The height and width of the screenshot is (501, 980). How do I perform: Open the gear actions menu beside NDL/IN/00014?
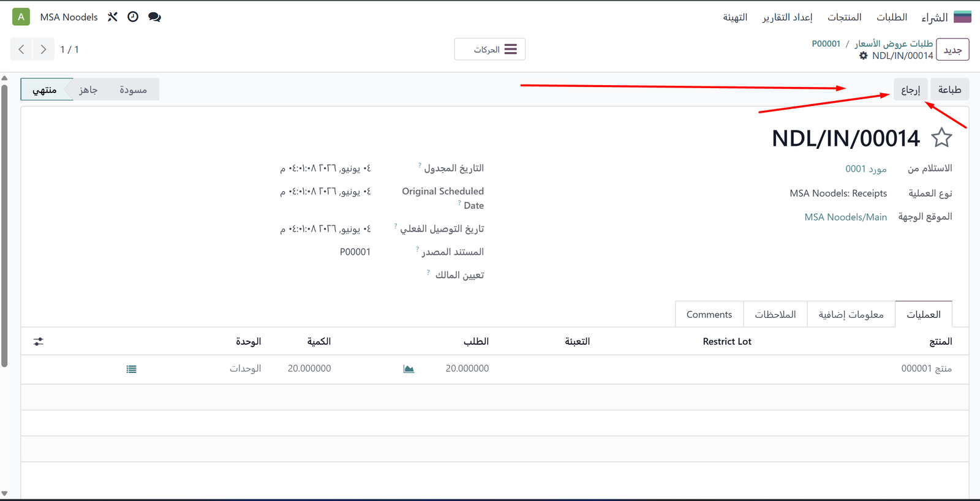point(864,56)
